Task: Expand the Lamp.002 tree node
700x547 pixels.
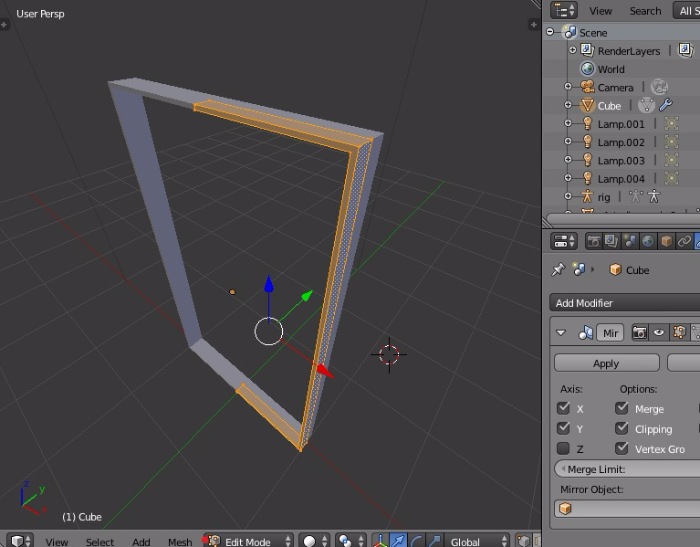Action: tap(568, 142)
